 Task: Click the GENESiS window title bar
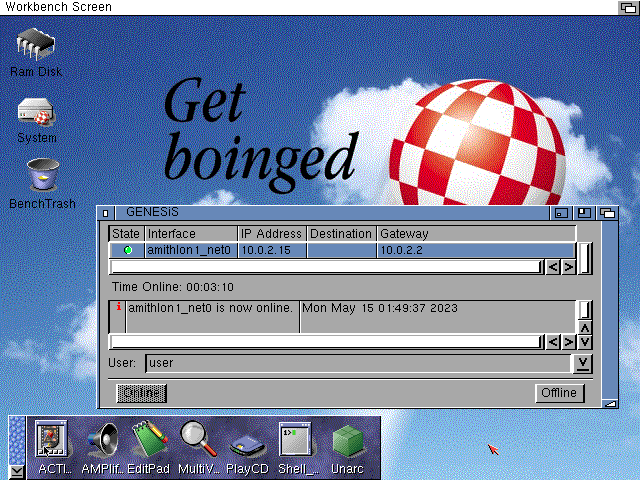click(333, 213)
